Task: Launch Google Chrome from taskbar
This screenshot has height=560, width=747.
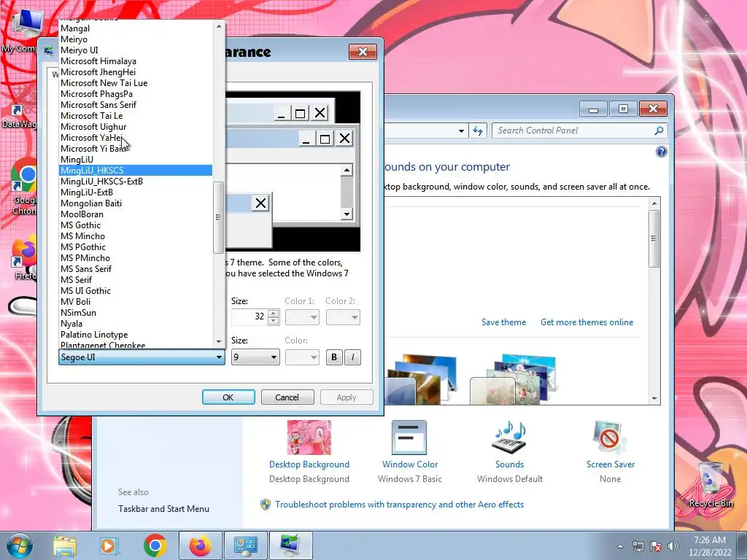Action: coord(155,545)
